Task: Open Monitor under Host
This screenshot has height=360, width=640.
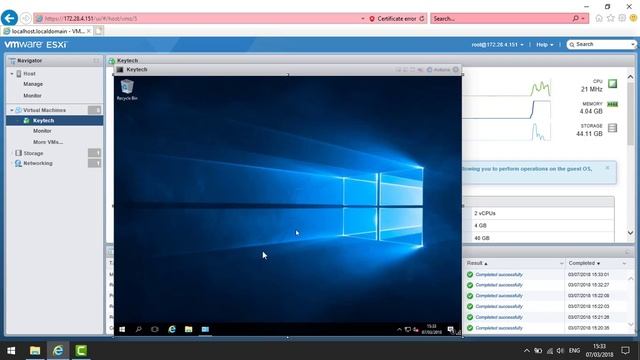Action: tap(32, 96)
